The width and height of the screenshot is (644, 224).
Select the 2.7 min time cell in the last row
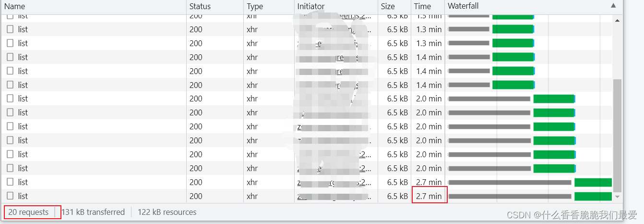click(429, 196)
